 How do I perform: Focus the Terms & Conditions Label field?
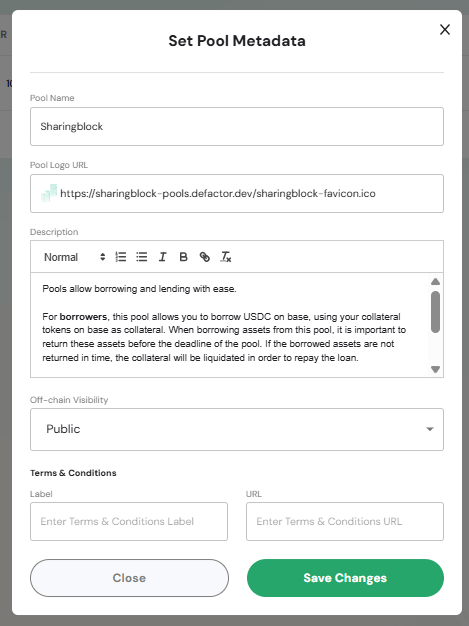pyautogui.click(x=129, y=521)
